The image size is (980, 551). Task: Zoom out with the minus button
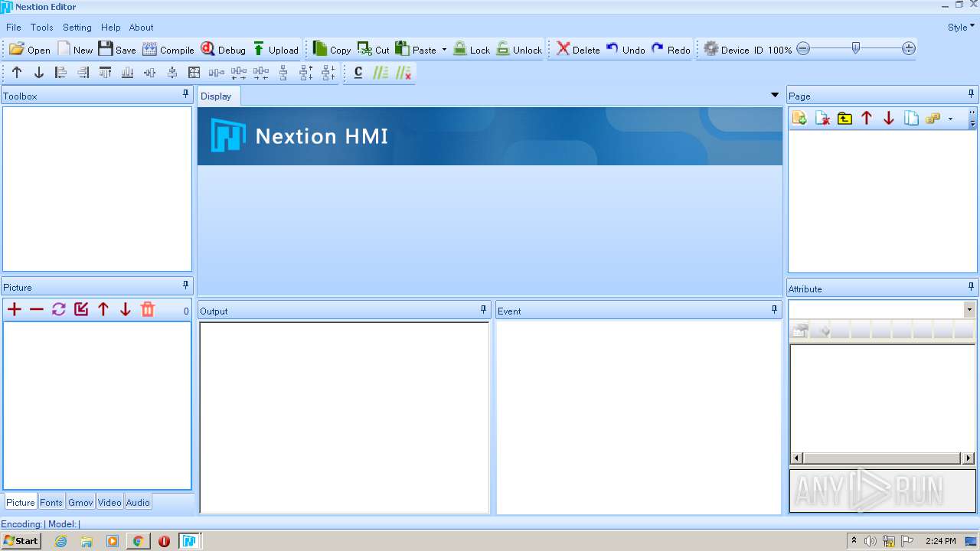pyautogui.click(x=803, y=49)
